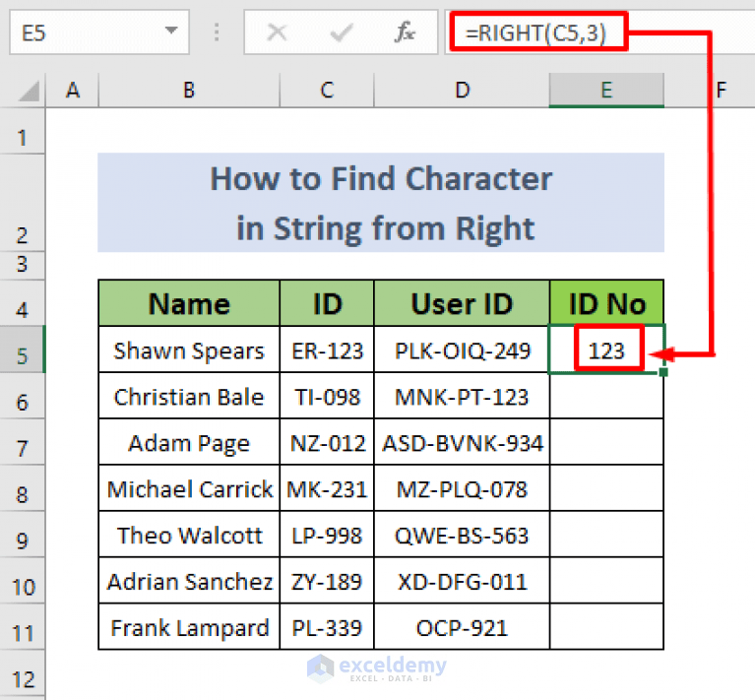The image size is (755, 700).
Task: Select cell 'MNK-PT-123'
Action: [462, 396]
